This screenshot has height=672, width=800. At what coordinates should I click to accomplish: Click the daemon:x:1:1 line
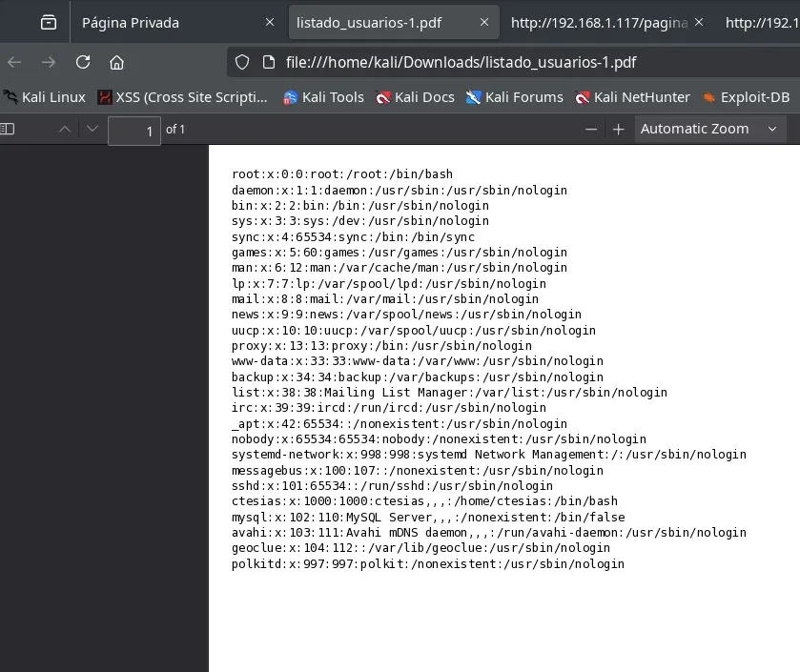coord(400,191)
